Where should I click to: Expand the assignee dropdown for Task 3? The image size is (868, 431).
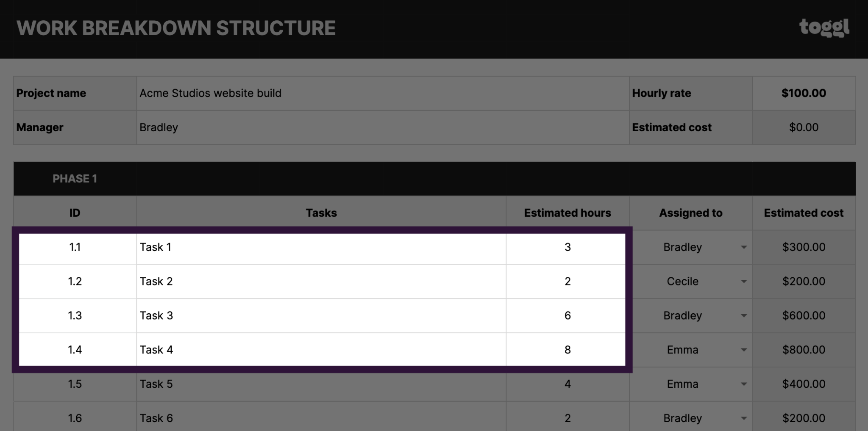coord(743,316)
